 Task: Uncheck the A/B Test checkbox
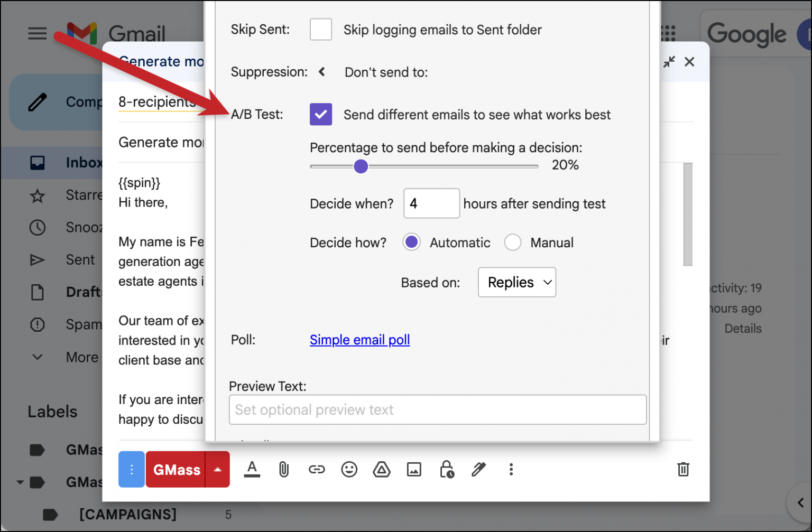pos(320,114)
